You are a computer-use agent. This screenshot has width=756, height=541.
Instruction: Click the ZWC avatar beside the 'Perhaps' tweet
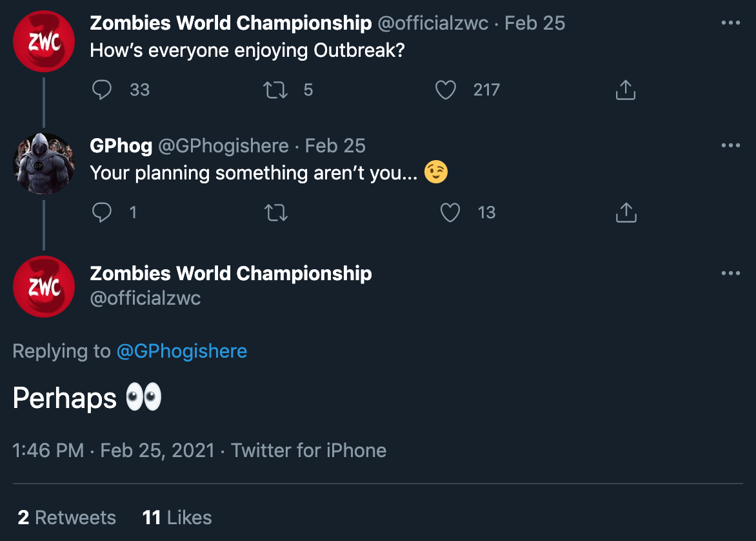[x=44, y=287]
